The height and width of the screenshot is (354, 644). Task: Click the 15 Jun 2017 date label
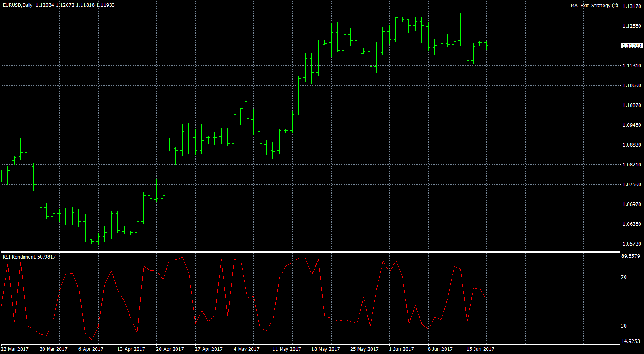[x=480, y=349]
